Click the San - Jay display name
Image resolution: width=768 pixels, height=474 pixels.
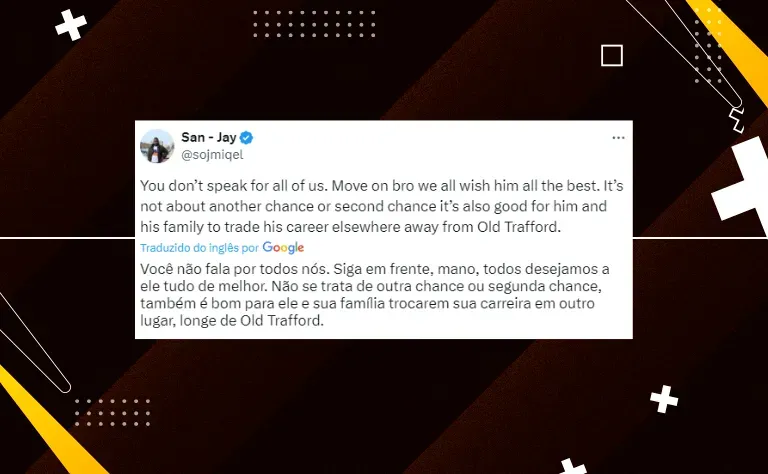pyautogui.click(x=209, y=138)
